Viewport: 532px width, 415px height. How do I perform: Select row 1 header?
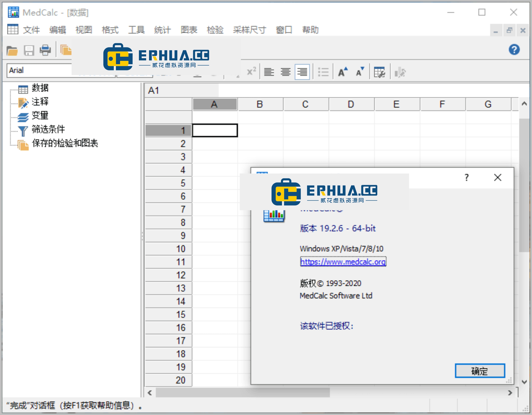coord(168,130)
